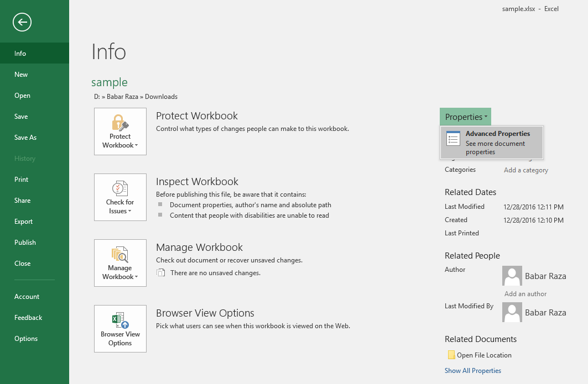Image resolution: width=588 pixels, height=384 pixels.
Task: Go to Export in the backstage menu
Action: tap(24, 222)
